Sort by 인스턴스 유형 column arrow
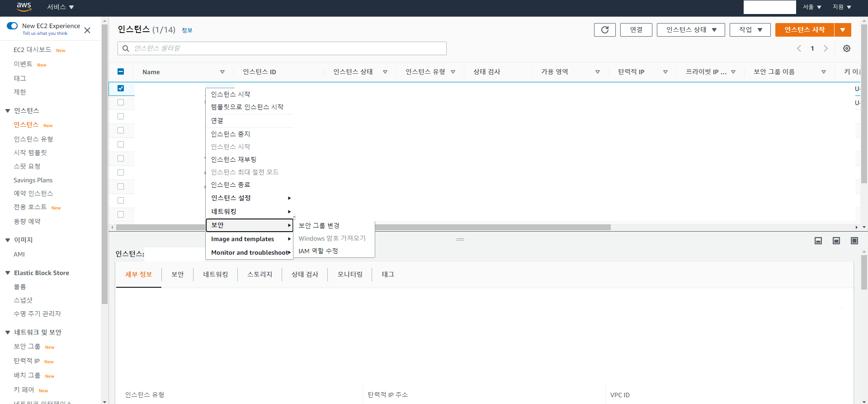This screenshot has height=404, width=868. pos(453,72)
